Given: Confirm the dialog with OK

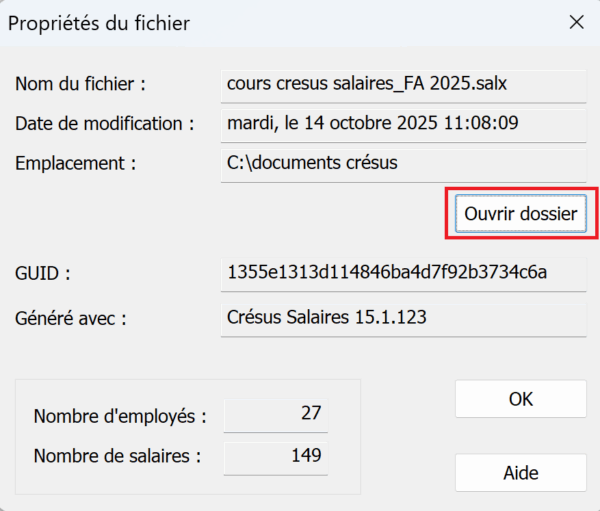Looking at the screenshot, I should [520, 399].
